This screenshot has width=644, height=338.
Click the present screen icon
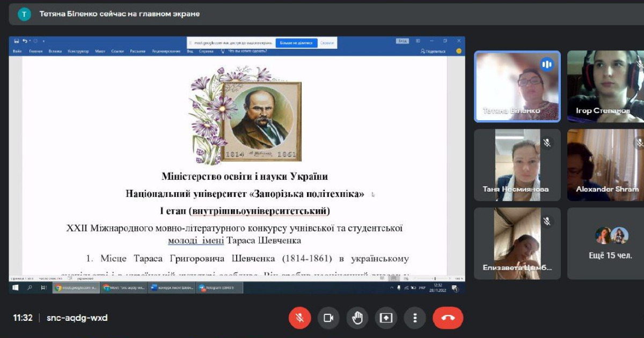[386, 318]
